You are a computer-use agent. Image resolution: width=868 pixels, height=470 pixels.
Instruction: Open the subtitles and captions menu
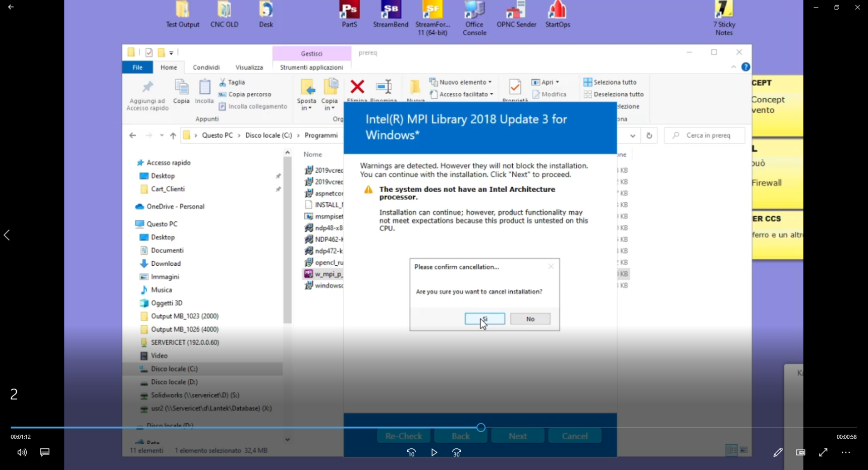click(x=45, y=452)
